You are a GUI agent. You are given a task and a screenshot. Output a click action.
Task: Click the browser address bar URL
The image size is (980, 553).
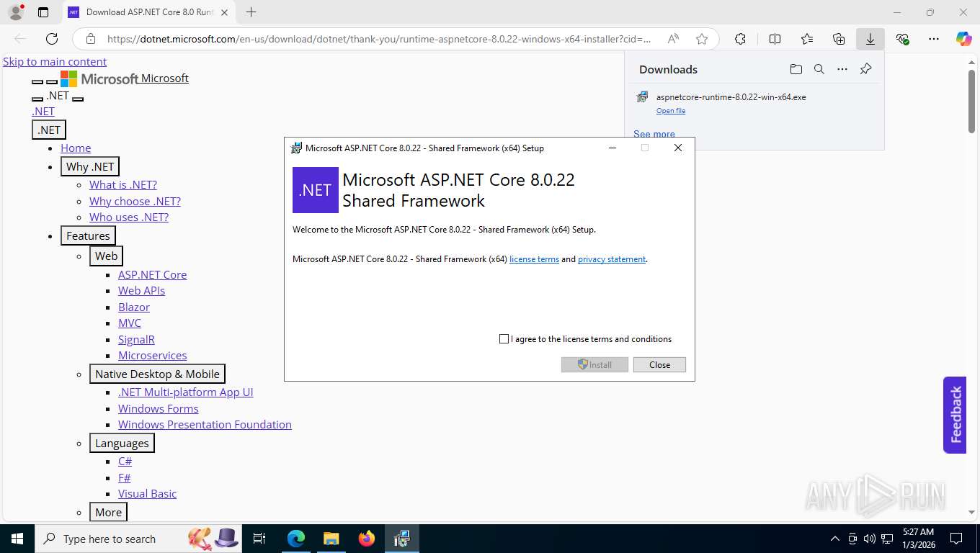point(379,39)
